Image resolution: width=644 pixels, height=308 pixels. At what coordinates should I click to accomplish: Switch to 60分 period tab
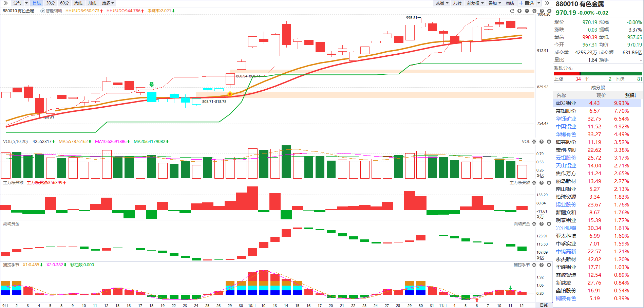[64, 3]
